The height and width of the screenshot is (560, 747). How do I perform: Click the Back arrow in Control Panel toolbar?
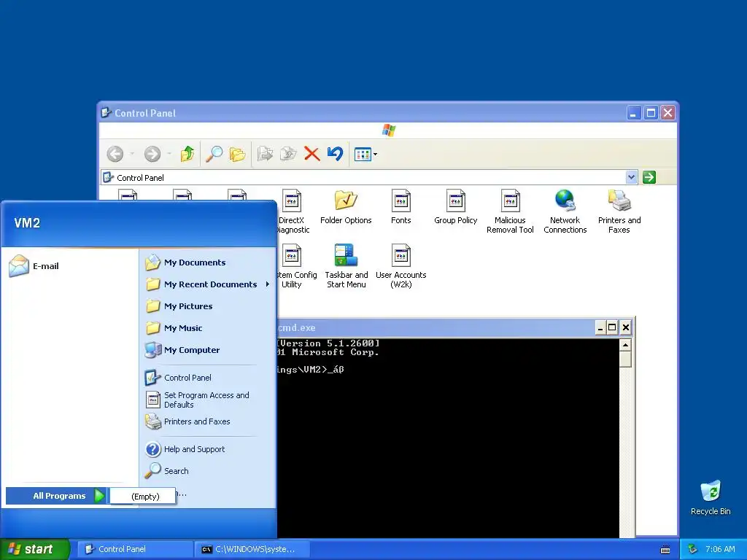click(x=115, y=154)
